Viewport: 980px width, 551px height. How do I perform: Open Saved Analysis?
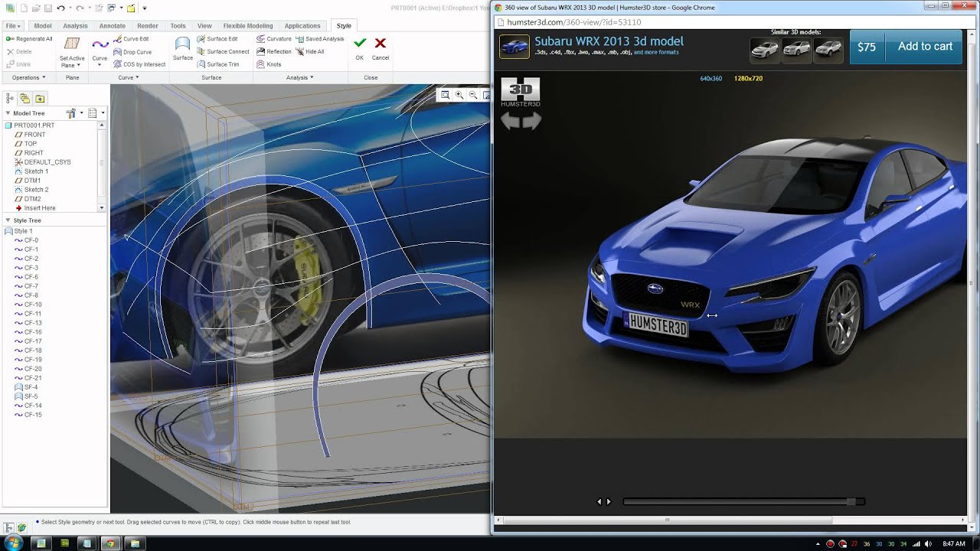[x=320, y=39]
